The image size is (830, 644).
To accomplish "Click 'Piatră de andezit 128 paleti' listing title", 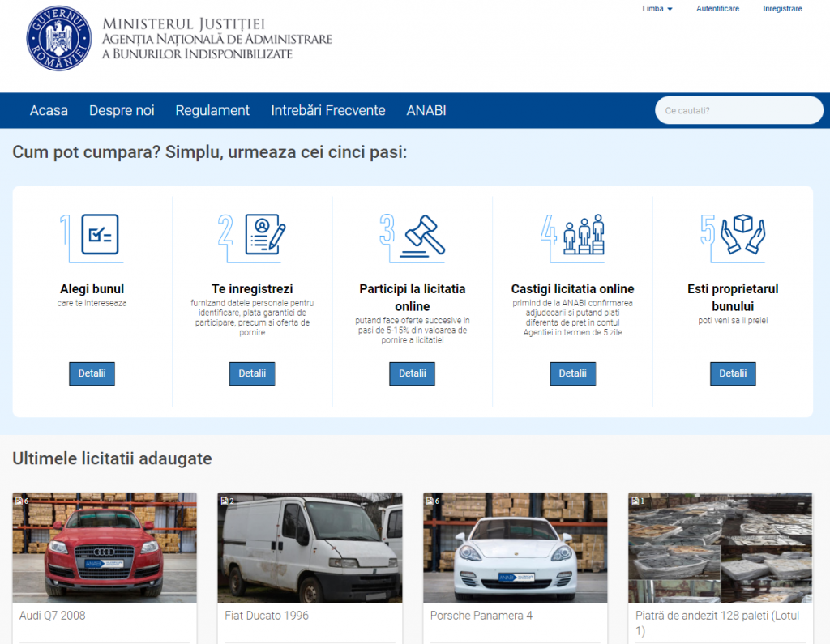I will [717, 623].
